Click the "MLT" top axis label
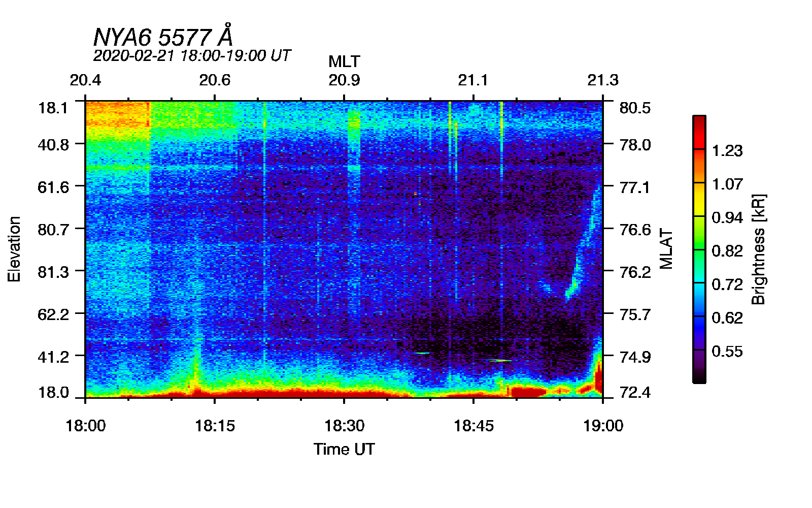The height and width of the screenshot is (508, 812). coord(344,61)
